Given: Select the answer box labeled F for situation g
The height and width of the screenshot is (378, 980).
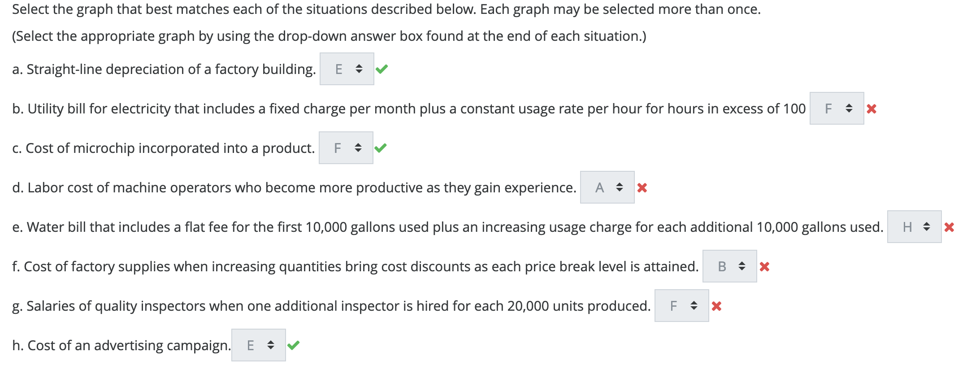Looking at the screenshot, I should click(682, 306).
